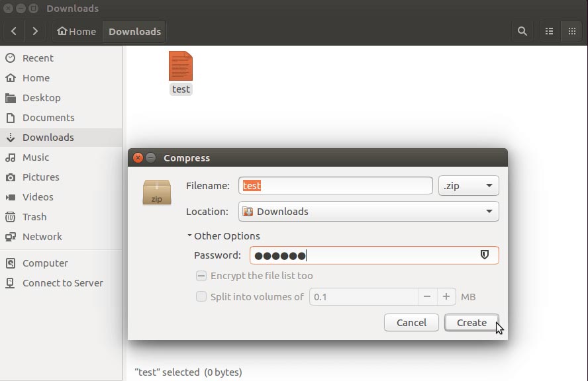
Task: Click the Videos icon in sidebar
Action: pos(11,197)
